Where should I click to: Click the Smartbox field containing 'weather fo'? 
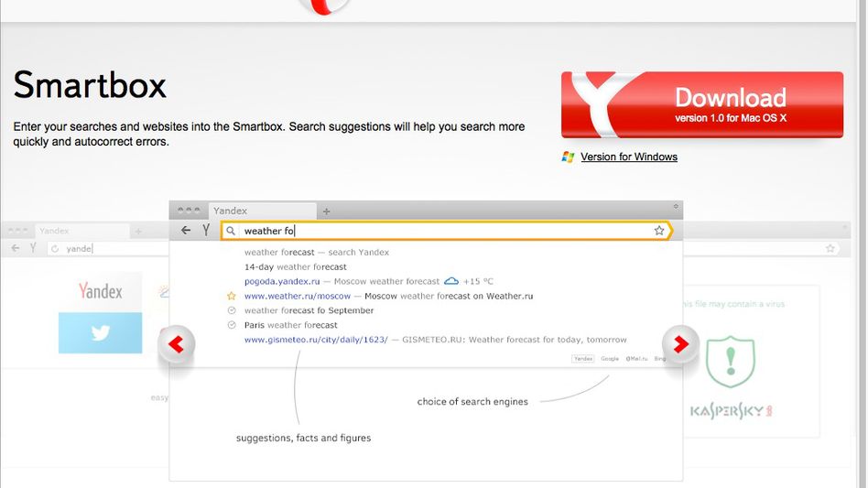[446, 231]
